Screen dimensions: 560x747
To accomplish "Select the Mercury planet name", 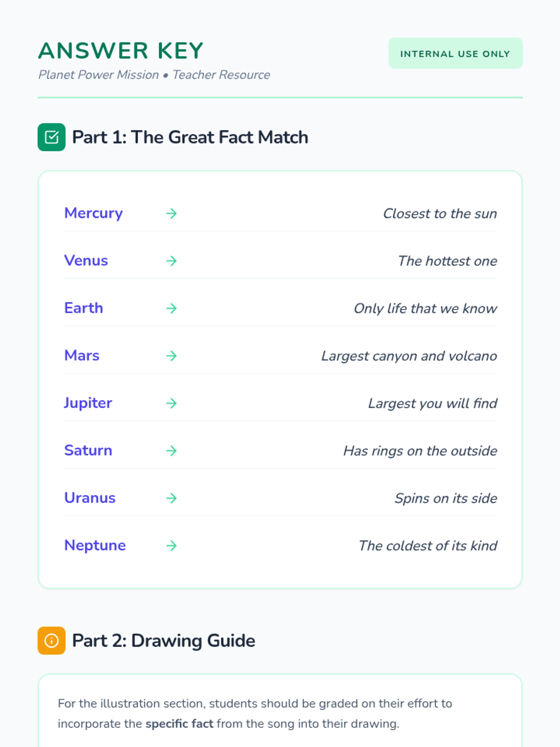I will (93, 213).
